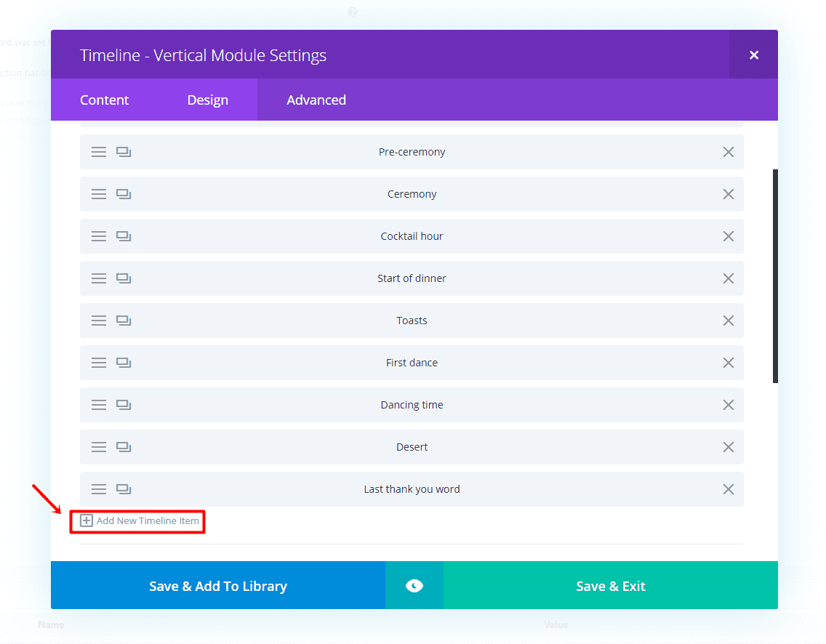This screenshot has width=826, height=644.
Task: Open the Advanced tab
Action: pos(316,100)
